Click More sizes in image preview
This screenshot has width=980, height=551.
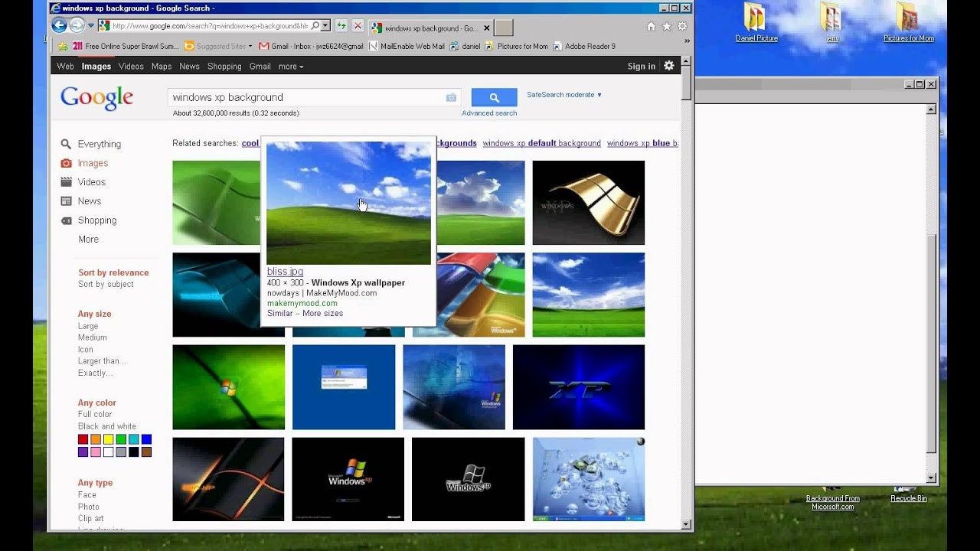point(322,314)
